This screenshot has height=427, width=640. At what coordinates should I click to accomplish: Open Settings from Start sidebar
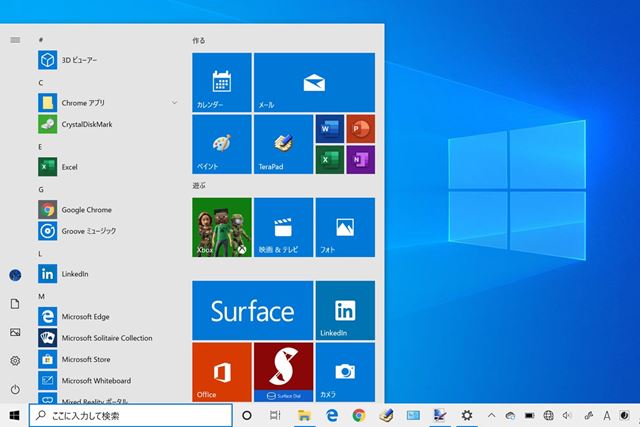coord(15,361)
